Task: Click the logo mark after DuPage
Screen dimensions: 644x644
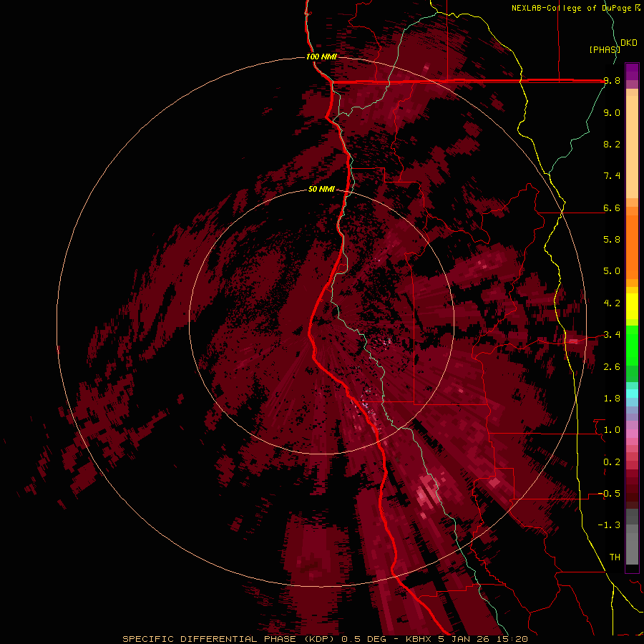Action: pyautogui.click(x=638, y=8)
